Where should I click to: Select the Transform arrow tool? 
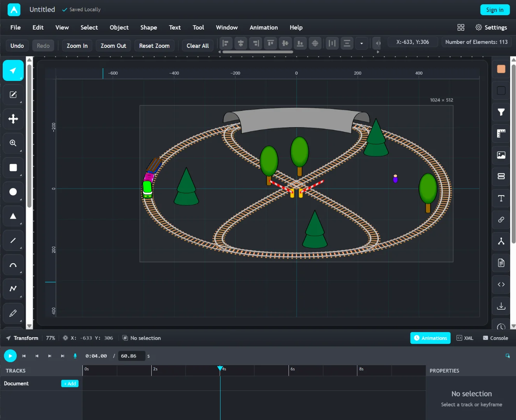click(x=13, y=70)
